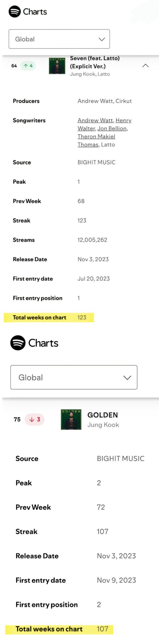Click the red down-3 rank change badge
Screen dimensions: 159x644
[34, 419]
